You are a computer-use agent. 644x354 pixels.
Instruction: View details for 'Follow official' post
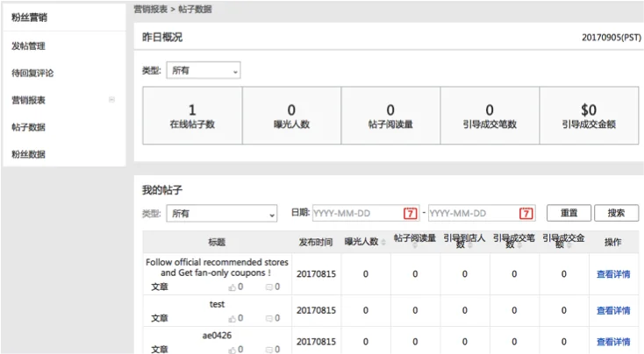(x=613, y=274)
